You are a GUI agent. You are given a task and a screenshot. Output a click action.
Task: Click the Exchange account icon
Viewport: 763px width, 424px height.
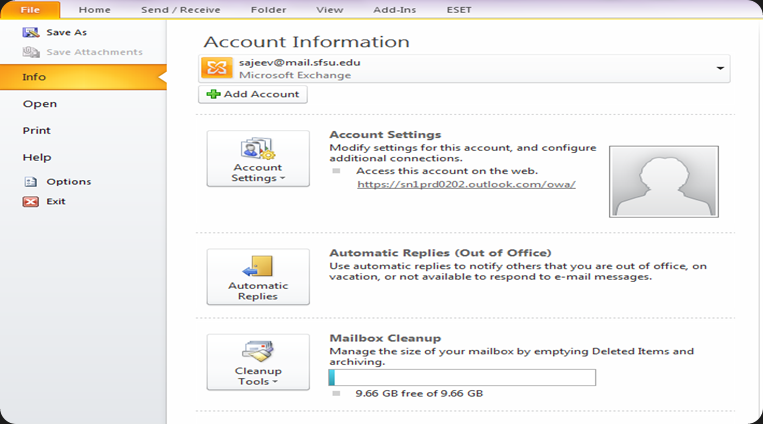tap(216, 68)
